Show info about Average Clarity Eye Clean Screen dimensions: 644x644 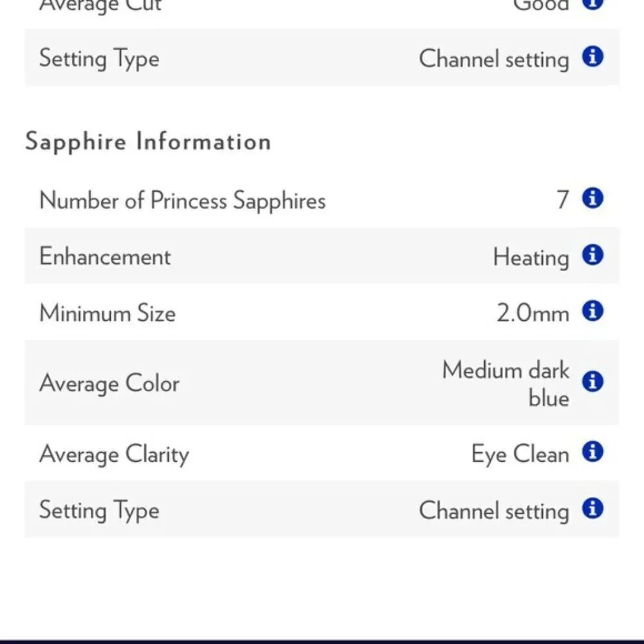click(x=592, y=452)
